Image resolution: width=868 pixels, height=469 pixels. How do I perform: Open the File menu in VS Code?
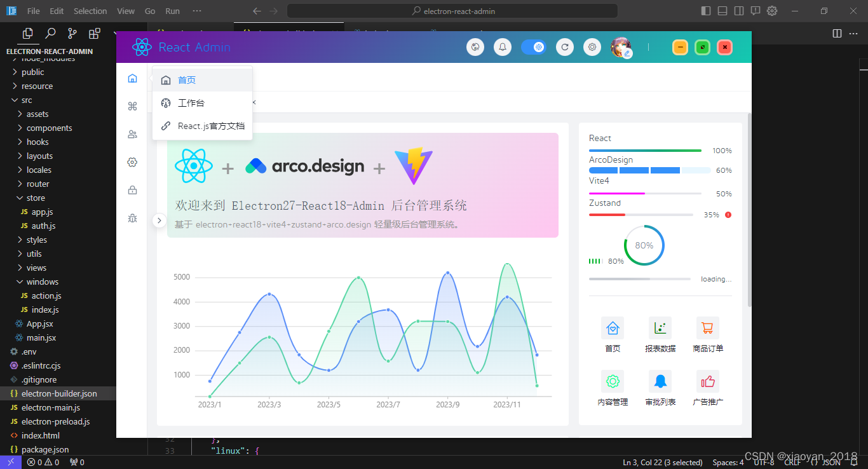click(x=33, y=11)
